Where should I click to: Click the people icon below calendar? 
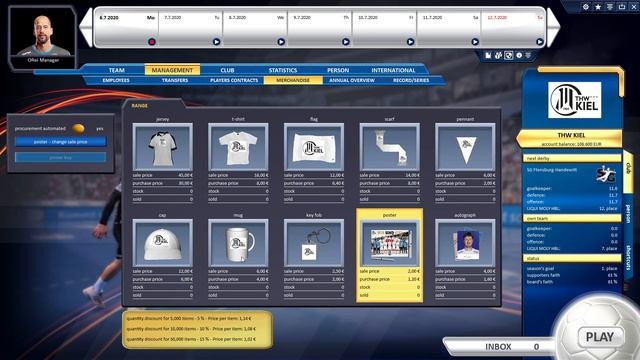coord(498,55)
